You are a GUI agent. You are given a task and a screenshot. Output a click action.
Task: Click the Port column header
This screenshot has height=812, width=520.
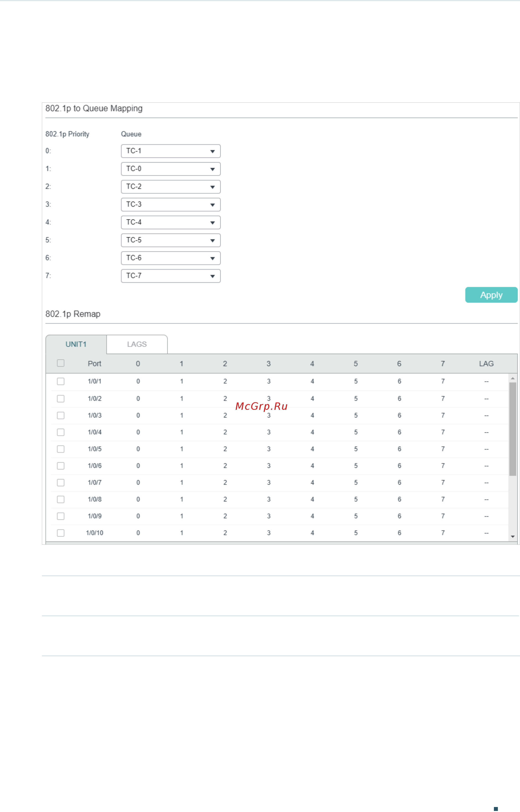(x=95, y=364)
